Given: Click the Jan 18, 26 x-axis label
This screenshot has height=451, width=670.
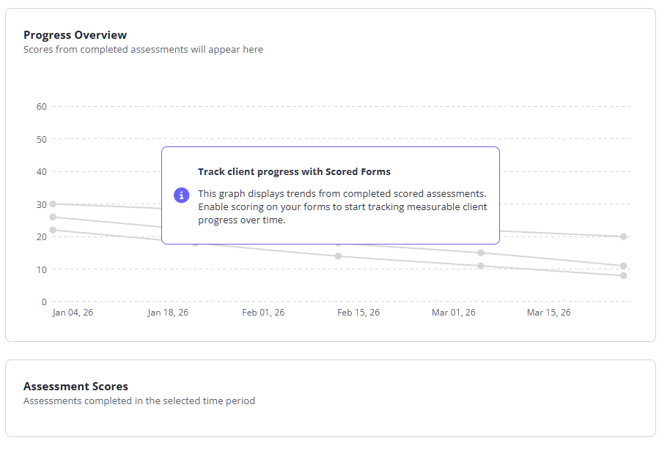Looking at the screenshot, I should [168, 313].
